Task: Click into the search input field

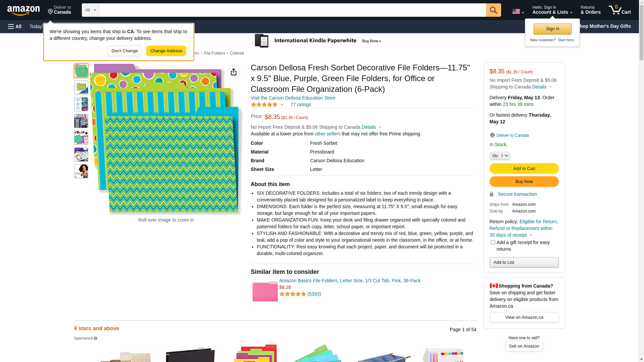Action: tap(292, 10)
